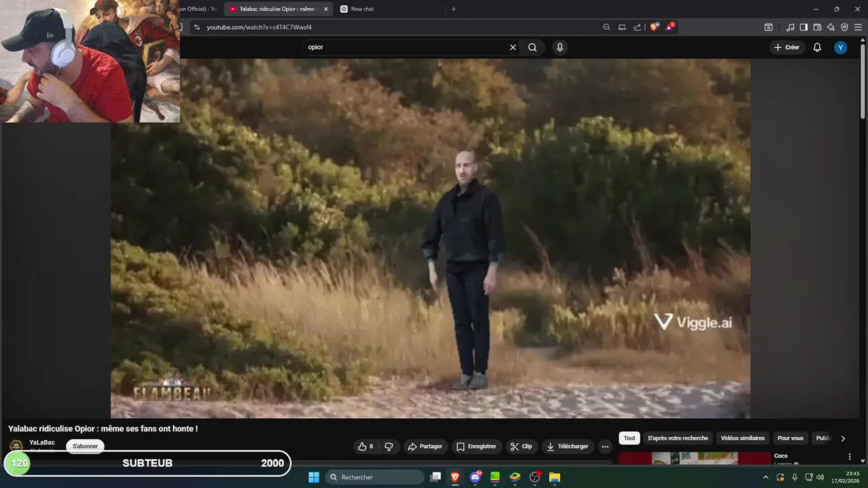The width and height of the screenshot is (868, 488).
Task: Open the Windows Start menu
Action: click(x=314, y=477)
